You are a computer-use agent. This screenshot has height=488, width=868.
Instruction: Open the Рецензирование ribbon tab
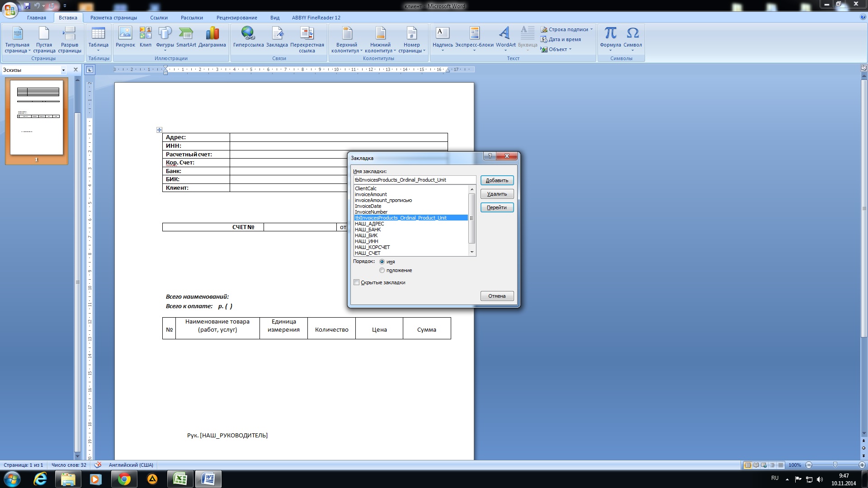[x=236, y=18]
